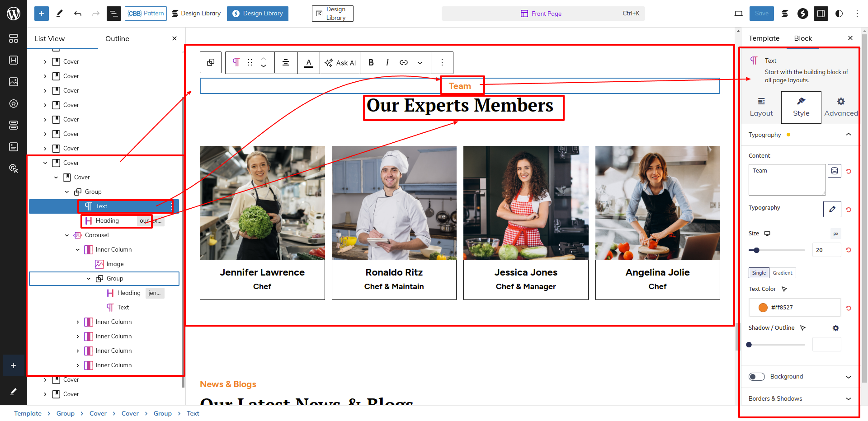This screenshot has height=421, width=868.
Task: Click the Bold formatting button
Action: [x=371, y=63]
